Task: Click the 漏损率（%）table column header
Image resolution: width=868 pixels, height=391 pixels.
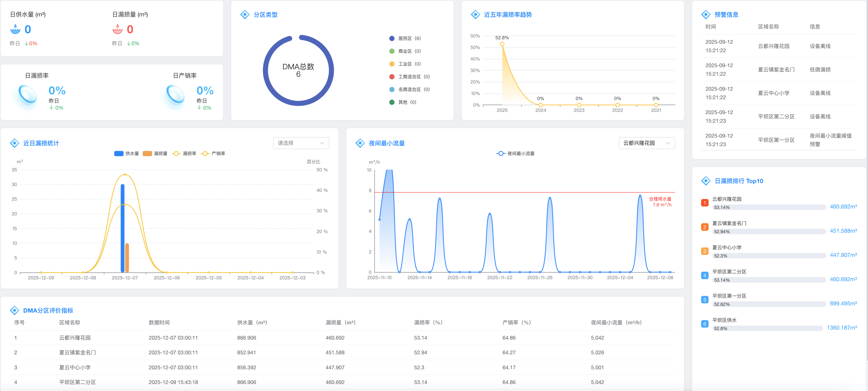Action: click(428, 322)
